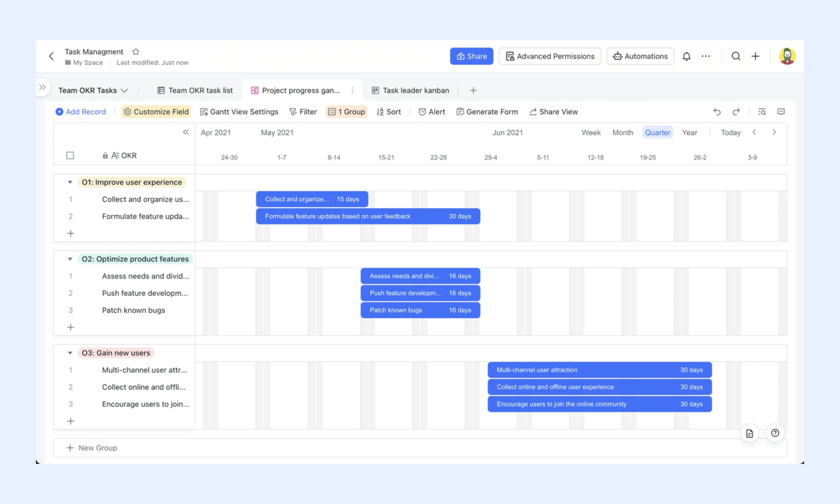Open Customize Field

tap(156, 112)
